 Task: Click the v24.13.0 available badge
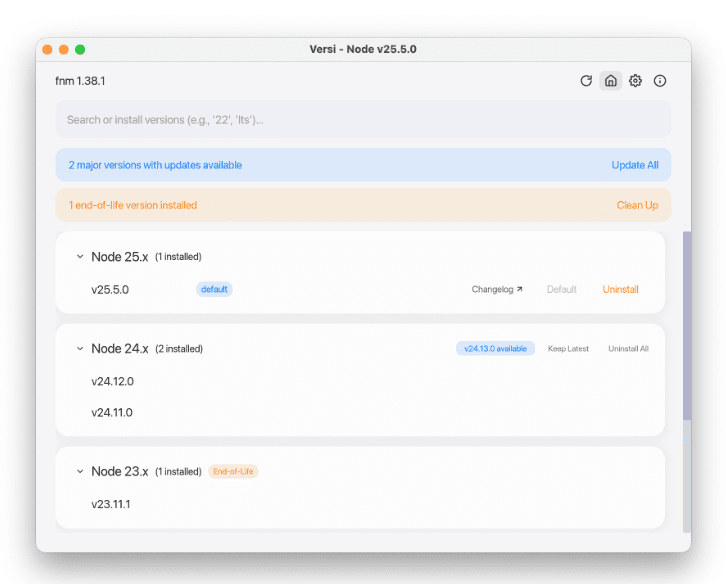pos(495,349)
